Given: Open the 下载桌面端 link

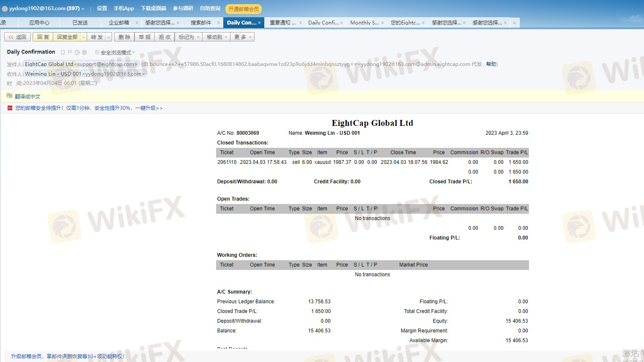Looking at the screenshot, I should pyautogui.click(x=153, y=8).
